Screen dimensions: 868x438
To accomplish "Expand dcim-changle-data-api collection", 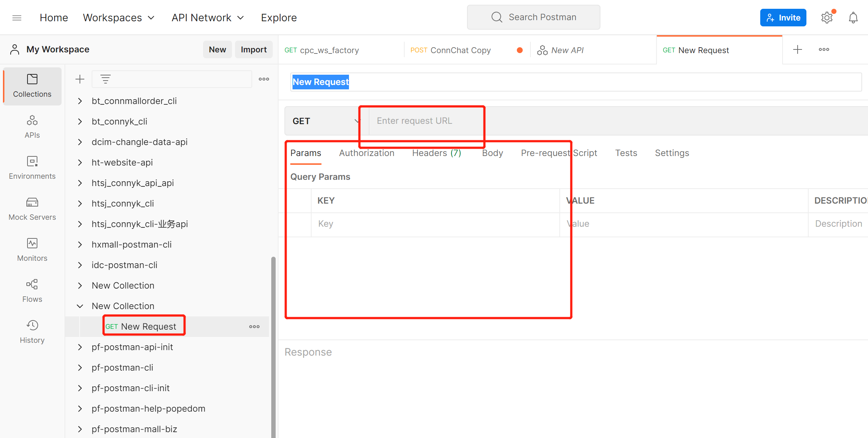I will [80, 142].
